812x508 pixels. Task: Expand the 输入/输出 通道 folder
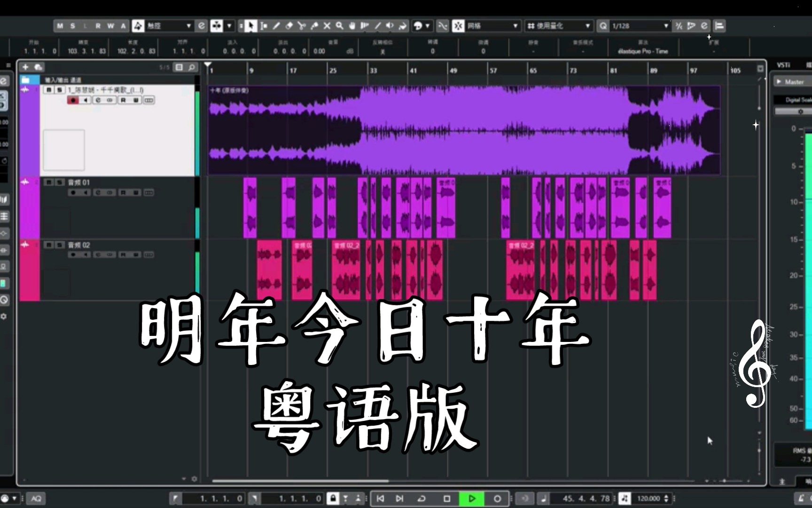tap(26, 80)
